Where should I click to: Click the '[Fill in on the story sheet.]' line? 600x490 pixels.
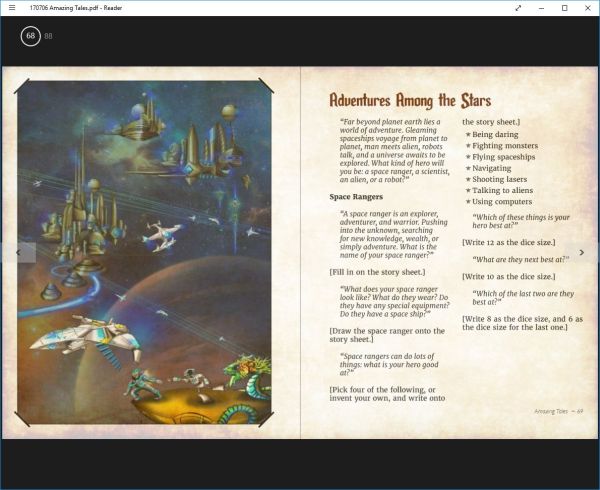[377, 272]
